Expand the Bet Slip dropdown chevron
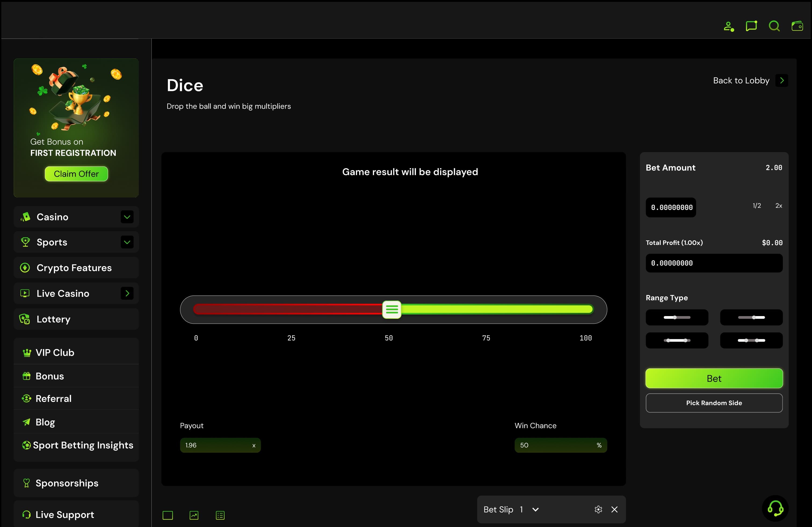The width and height of the screenshot is (812, 527). click(x=535, y=509)
